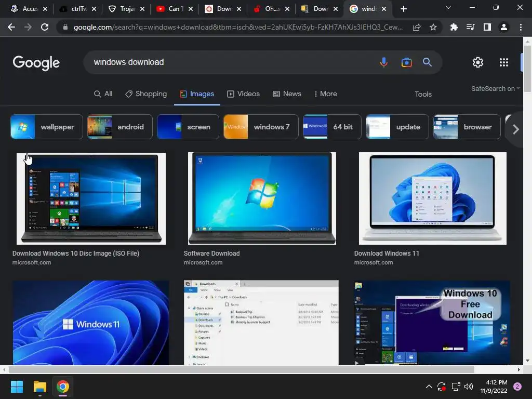Filter images by update chip
Screen dimensions: 532x399
[397, 127]
